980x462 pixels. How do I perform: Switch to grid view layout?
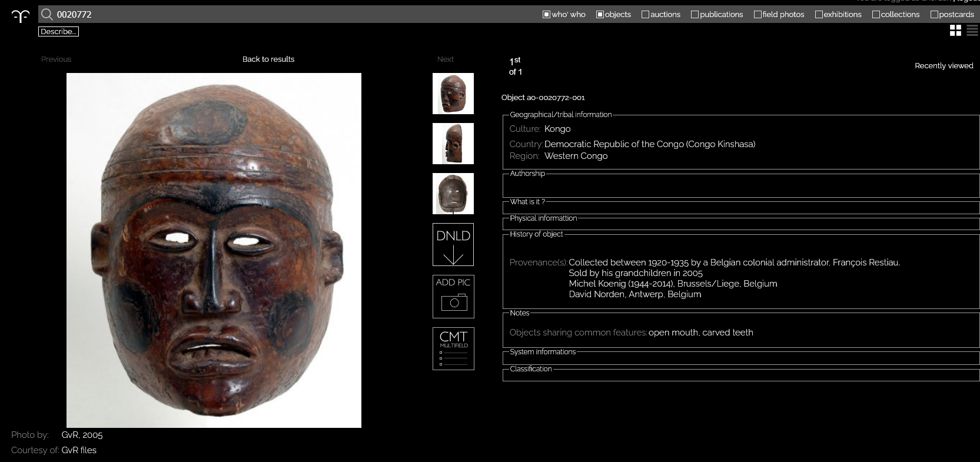(x=955, y=31)
